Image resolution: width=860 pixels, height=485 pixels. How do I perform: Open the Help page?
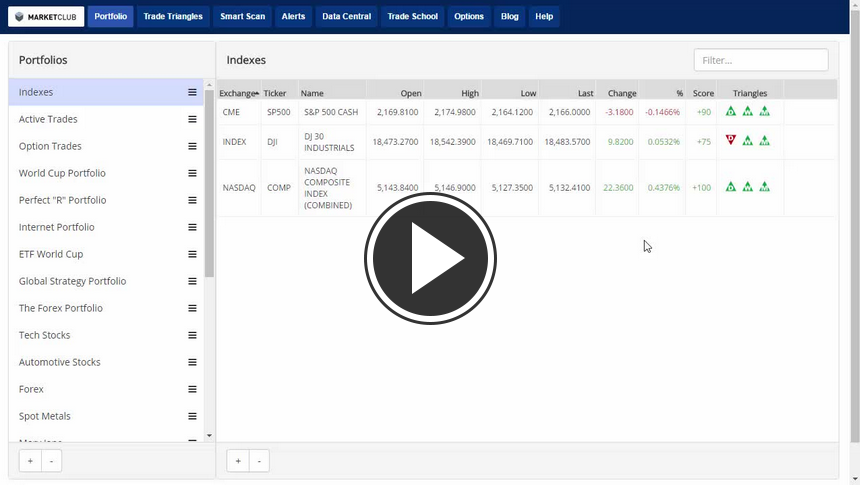tap(544, 16)
